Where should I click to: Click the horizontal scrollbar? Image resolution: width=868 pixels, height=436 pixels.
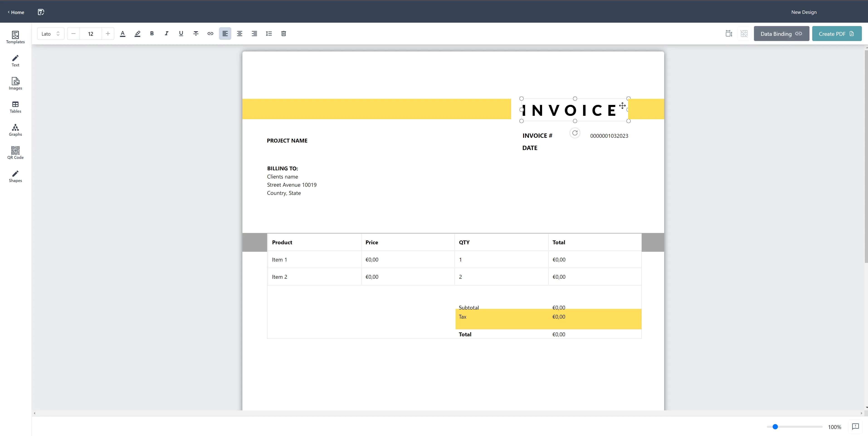(x=448, y=413)
